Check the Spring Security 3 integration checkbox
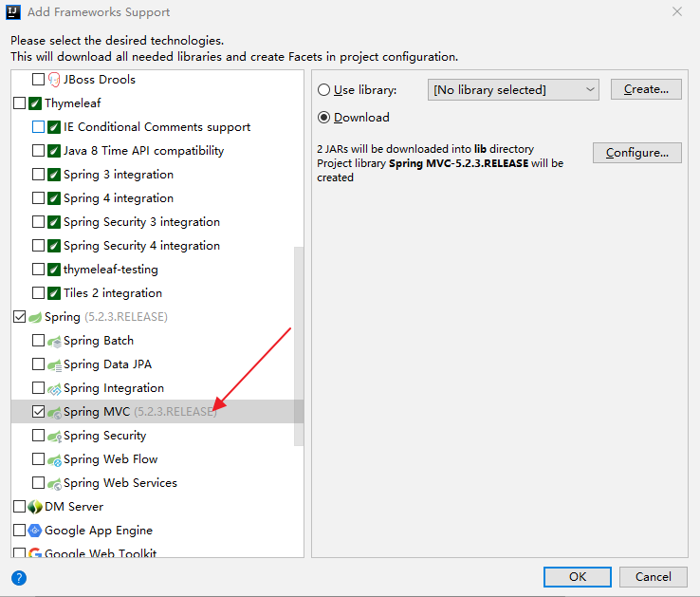Viewport: 700px width, 597px height. pos(38,222)
